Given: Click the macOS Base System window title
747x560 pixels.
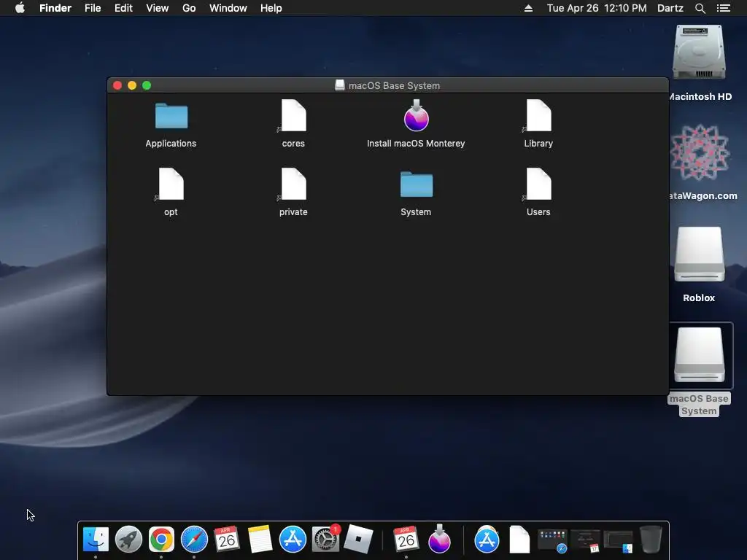Looking at the screenshot, I should point(394,86).
